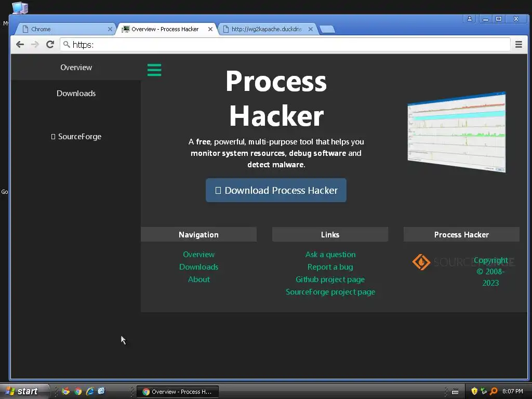Open the security shield tray icon

[474, 391]
